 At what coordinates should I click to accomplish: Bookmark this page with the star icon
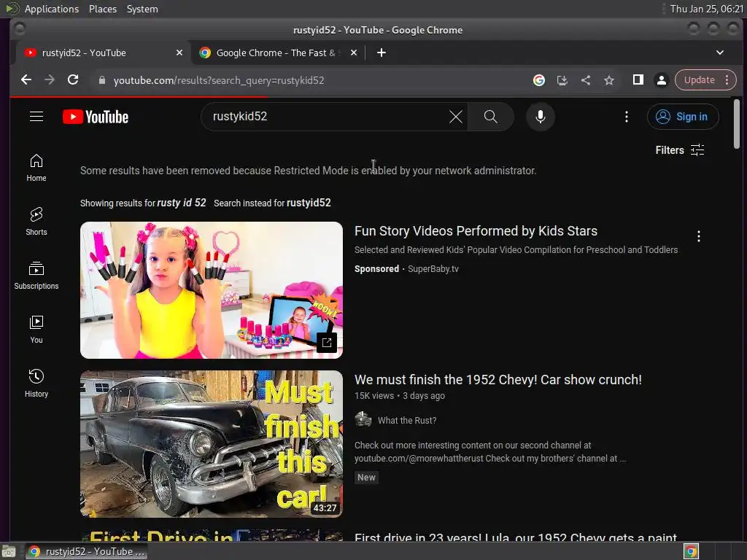(x=609, y=80)
